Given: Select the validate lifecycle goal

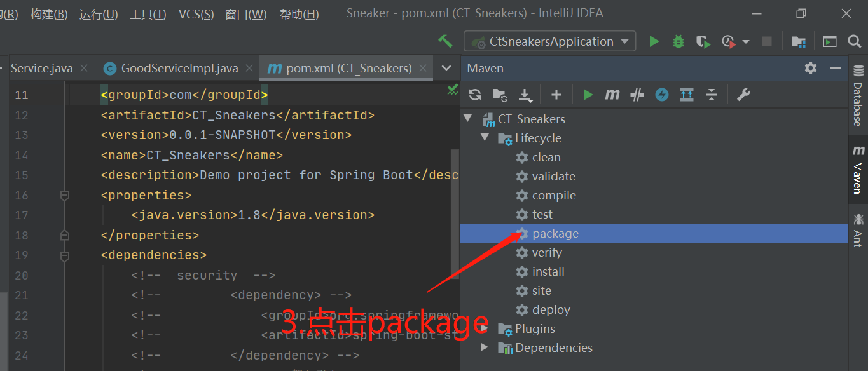Looking at the screenshot, I should (x=546, y=177).
